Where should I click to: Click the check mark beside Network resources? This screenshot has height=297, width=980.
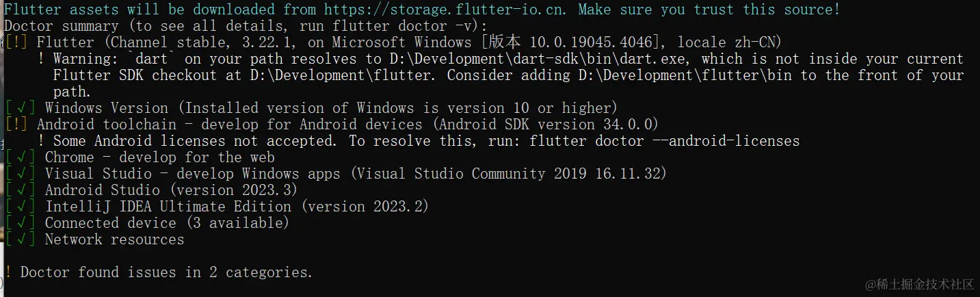coord(20,240)
